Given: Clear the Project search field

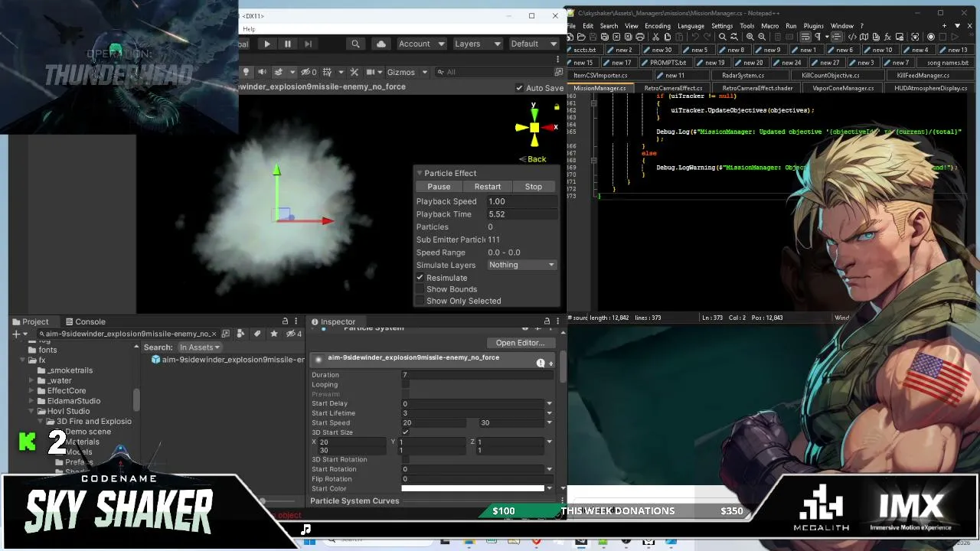Looking at the screenshot, I should pyautogui.click(x=215, y=334).
